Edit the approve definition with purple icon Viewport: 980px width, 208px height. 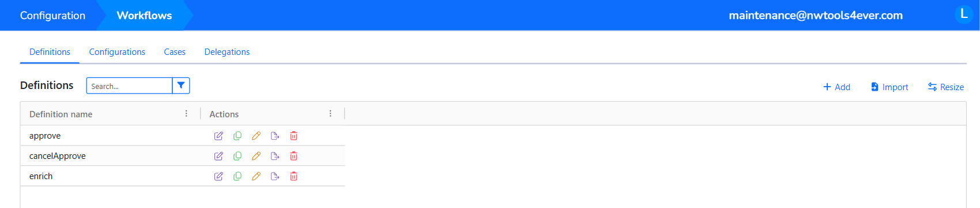pos(218,136)
